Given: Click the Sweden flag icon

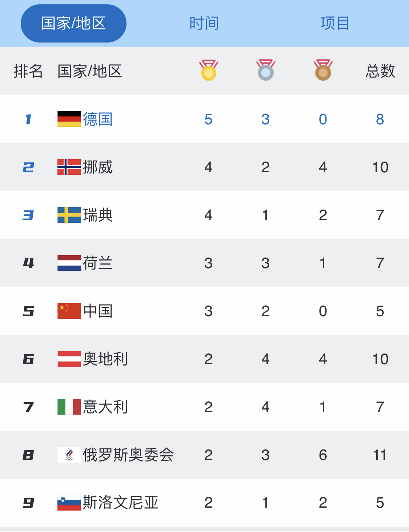Looking at the screenshot, I should click(69, 215).
